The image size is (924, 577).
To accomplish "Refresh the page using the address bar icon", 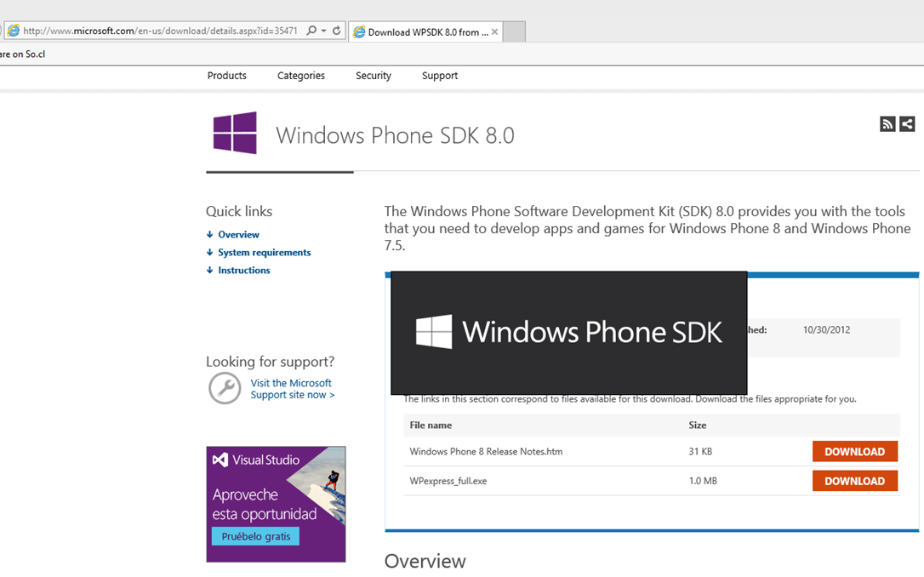I will pyautogui.click(x=335, y=30).
